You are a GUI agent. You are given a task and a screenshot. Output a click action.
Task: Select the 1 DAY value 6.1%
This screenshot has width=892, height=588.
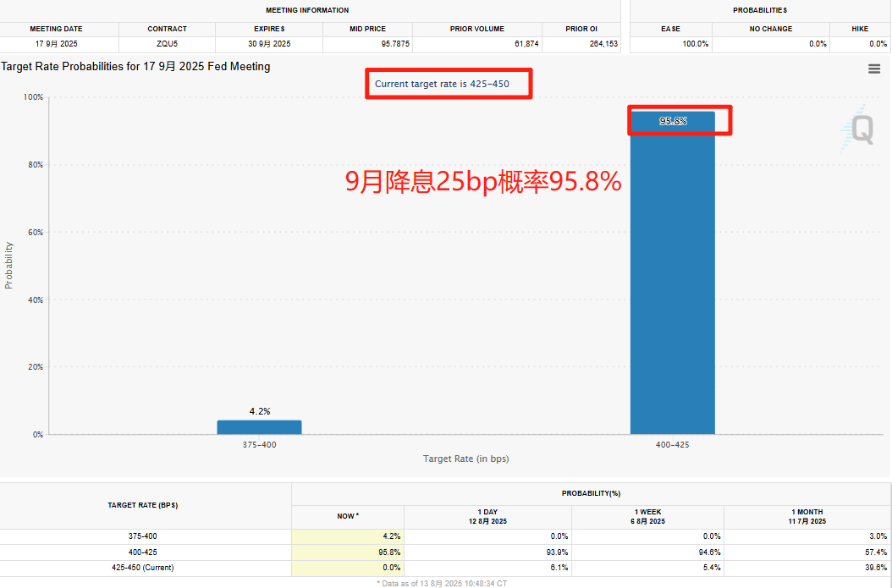tap(559, 568)
